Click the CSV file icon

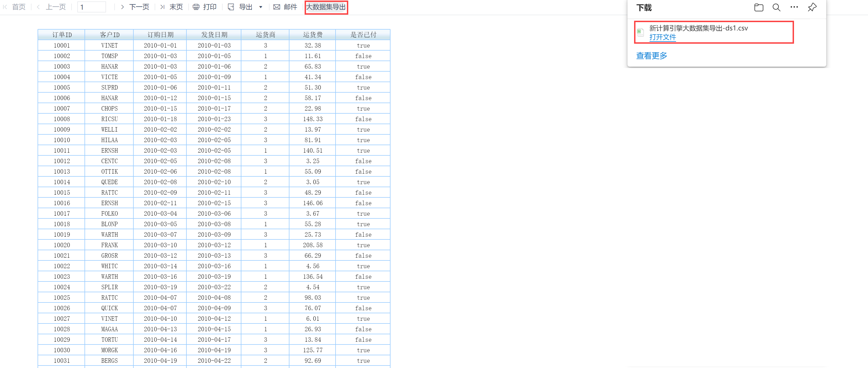[x=640, y=32]
